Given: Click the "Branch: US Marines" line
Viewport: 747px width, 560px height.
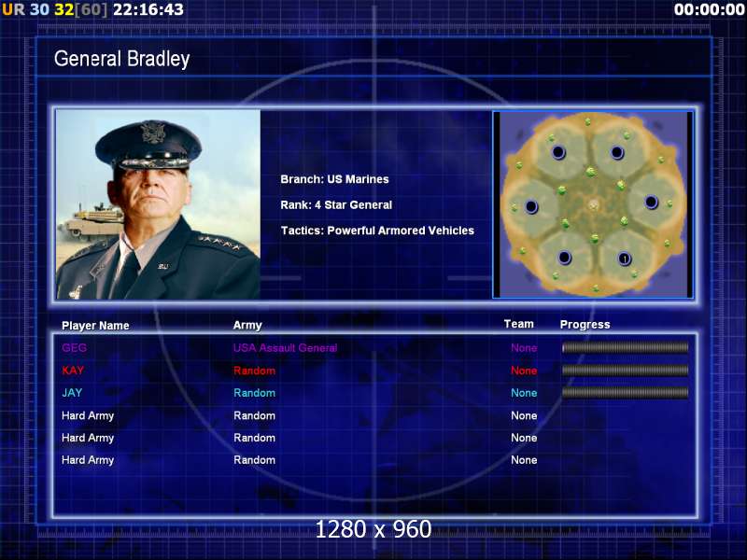Looking at the screenshot, I should (334, 179).
